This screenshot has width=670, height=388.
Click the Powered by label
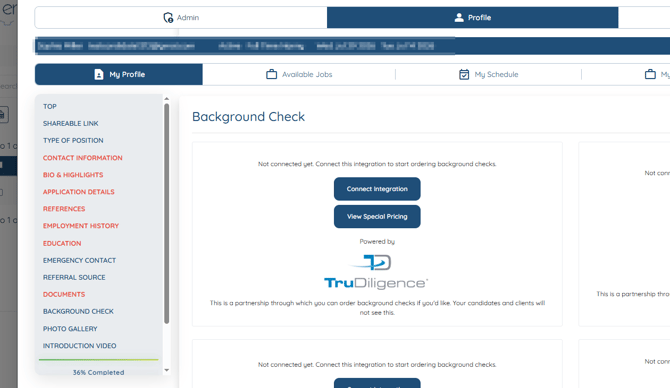(x=377, y=242)
